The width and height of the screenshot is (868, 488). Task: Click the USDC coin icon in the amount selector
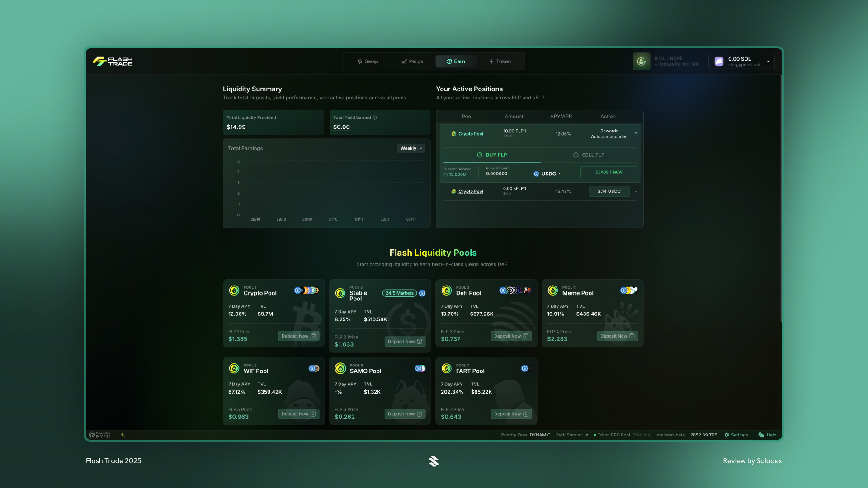(x=537, y=174)
